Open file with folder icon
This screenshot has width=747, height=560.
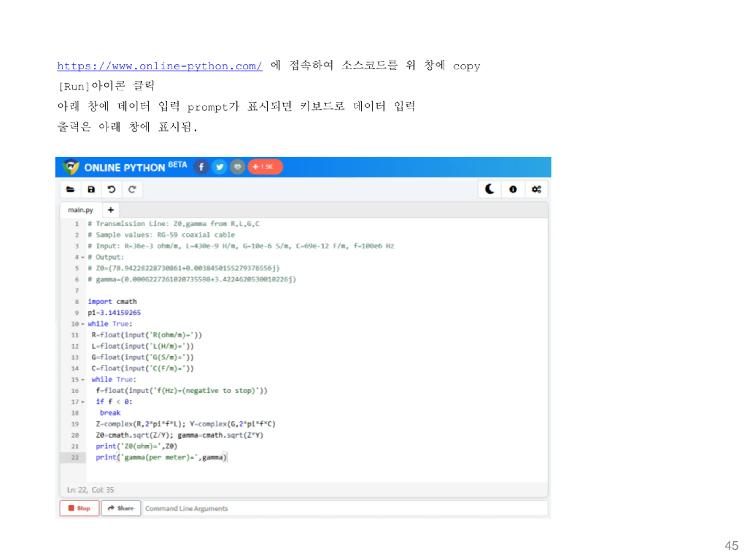pos(70,189)
